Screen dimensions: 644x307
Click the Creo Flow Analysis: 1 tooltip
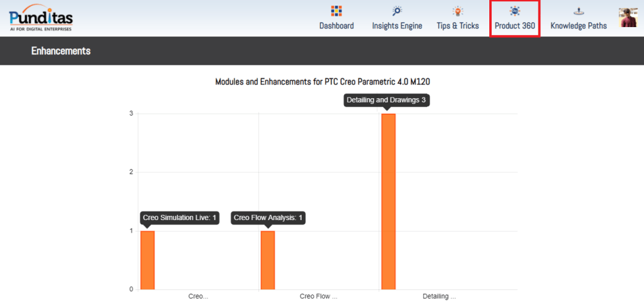[x=269, y=218]
